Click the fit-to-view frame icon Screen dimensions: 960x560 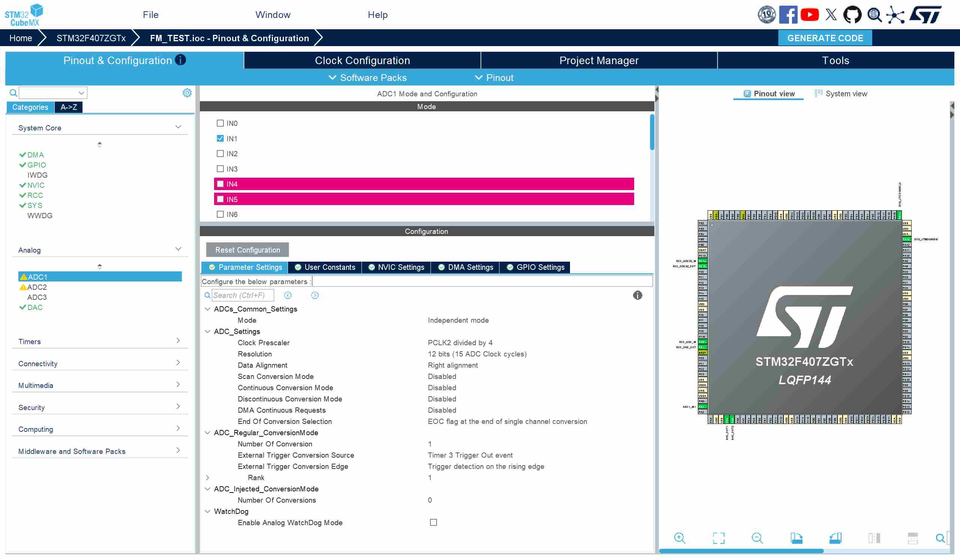pyautogui.click(x=718, y=538)
